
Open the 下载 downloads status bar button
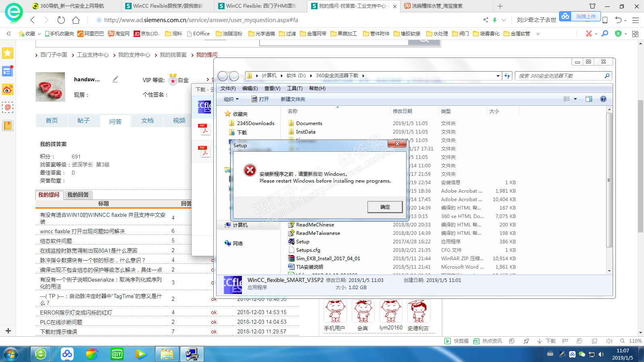[546, 341]
